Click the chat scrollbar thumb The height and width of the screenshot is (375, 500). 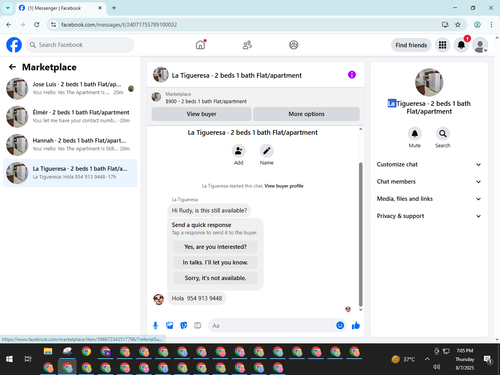tap(360, 234)
